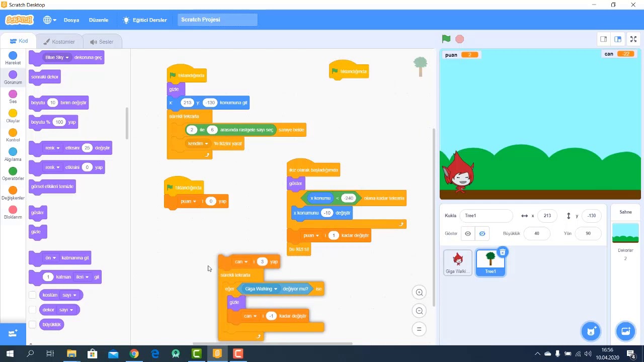Open the choose a sprite button
Viewport: 644px width, 362px height.
(x=591, y=331)
